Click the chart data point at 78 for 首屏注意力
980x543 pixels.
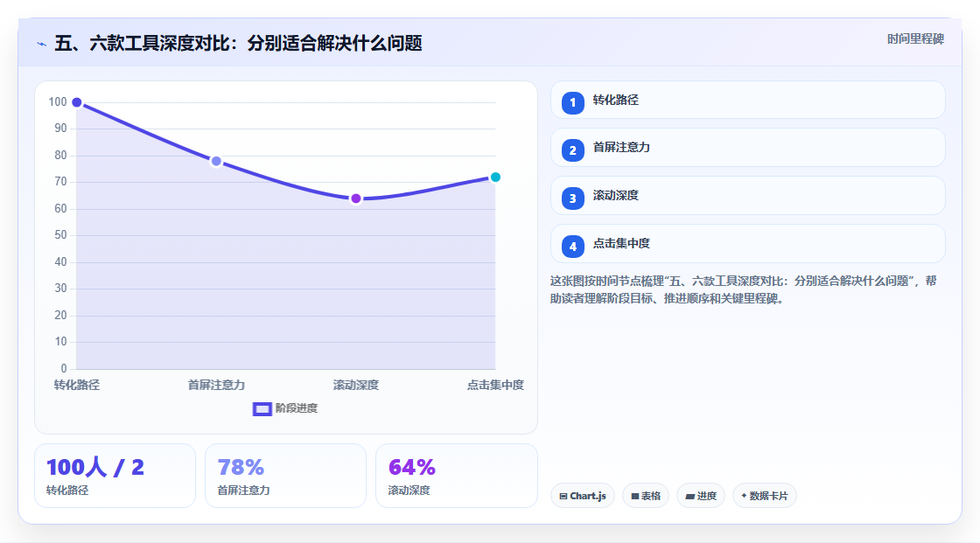click(x=216, y=161)
